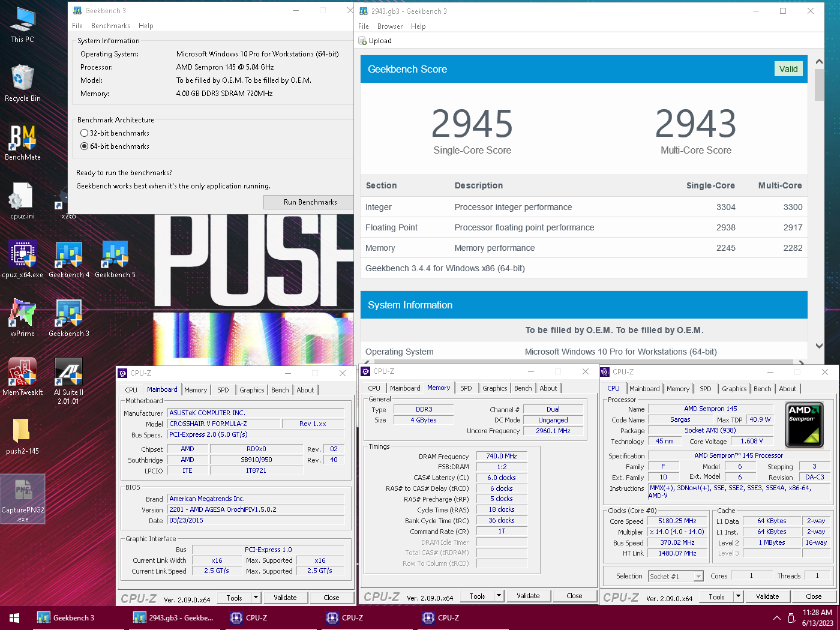
Task: Launch the Geekbench 5 desktop shortcut
Action: coord(115,260)
